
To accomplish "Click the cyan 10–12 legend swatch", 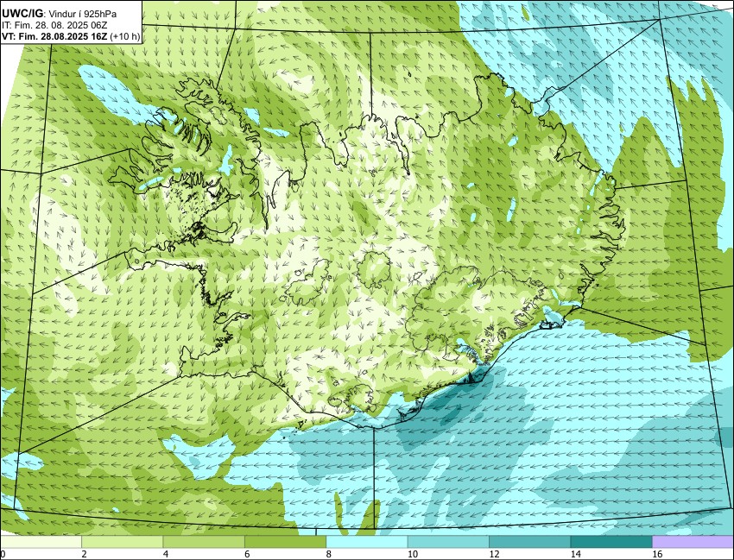I will 448,542.
